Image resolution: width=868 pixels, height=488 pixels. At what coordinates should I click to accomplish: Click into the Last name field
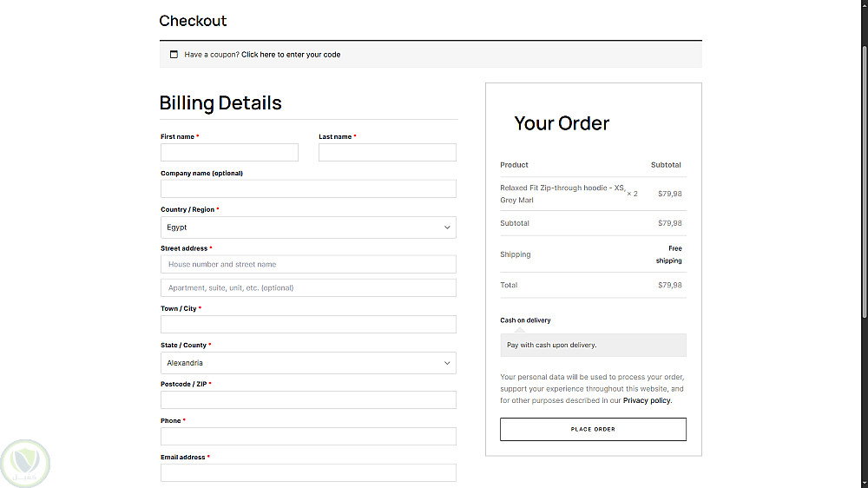(387, 153)
